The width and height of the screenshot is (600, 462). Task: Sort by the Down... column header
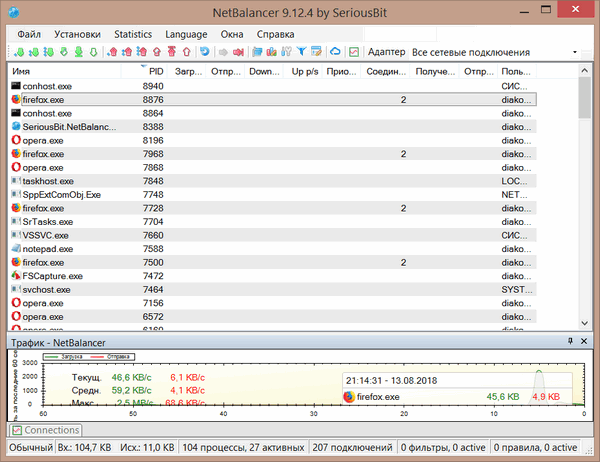[x=264, y=71]
